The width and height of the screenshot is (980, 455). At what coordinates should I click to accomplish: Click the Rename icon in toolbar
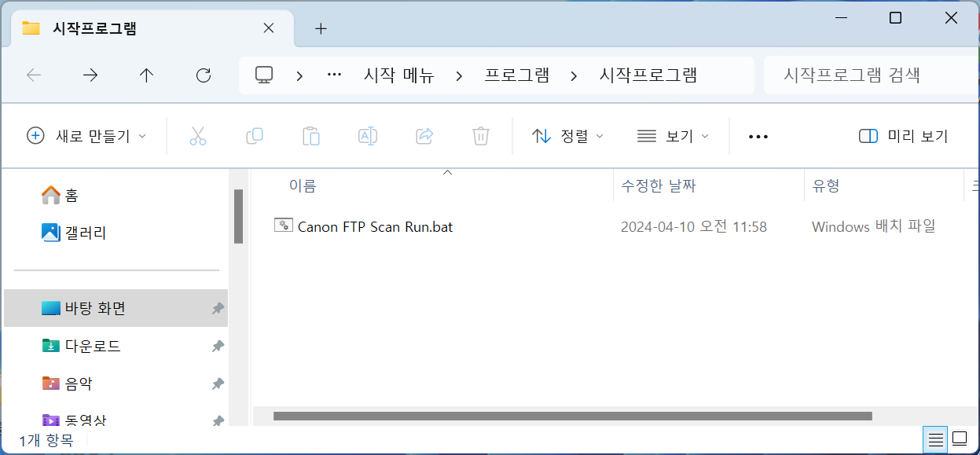tap(368, 136)
